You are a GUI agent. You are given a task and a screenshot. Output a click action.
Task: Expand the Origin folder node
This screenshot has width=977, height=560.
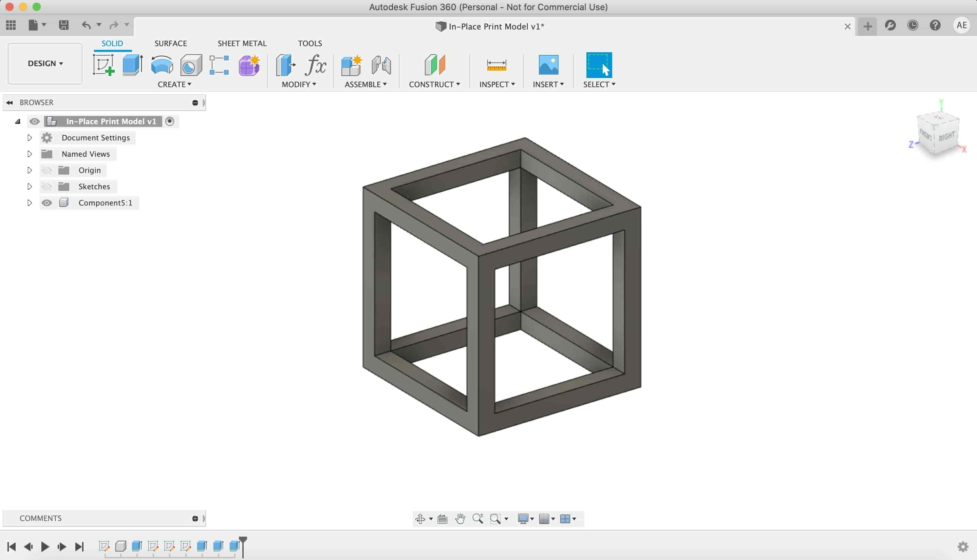click(30, 170)
